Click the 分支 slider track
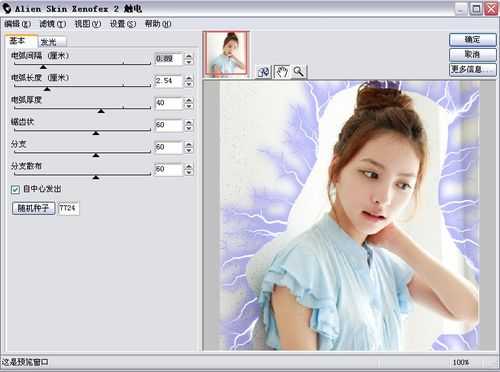The image size is (500, 372). click(x=82, y=152)
